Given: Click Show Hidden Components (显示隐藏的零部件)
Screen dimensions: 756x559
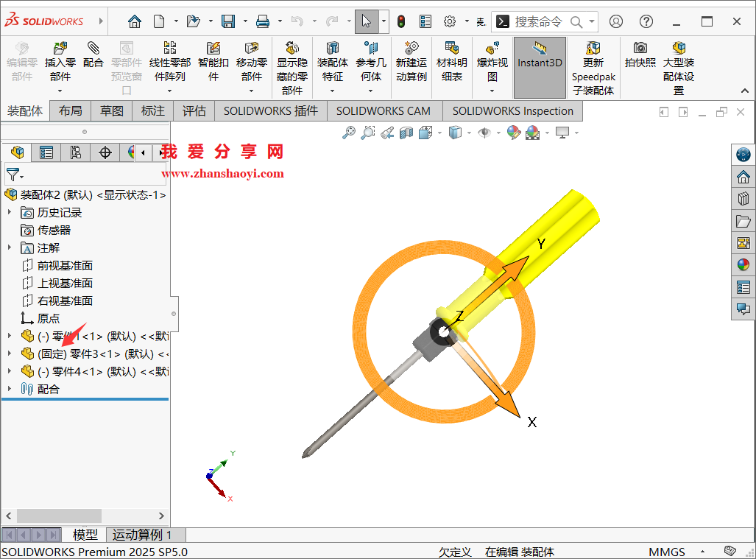Looking at the screenshot, I should (292, 68).
